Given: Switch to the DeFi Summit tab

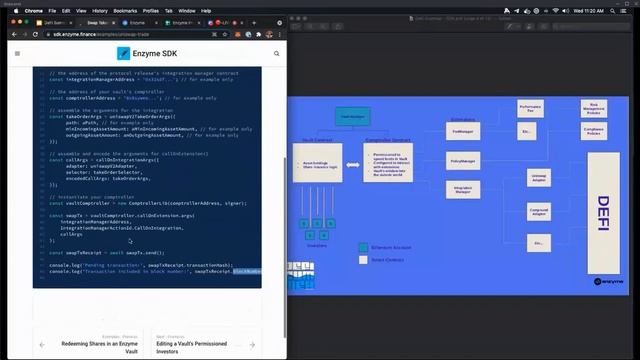Looking at the screenshot, I should tap(54, 23).
